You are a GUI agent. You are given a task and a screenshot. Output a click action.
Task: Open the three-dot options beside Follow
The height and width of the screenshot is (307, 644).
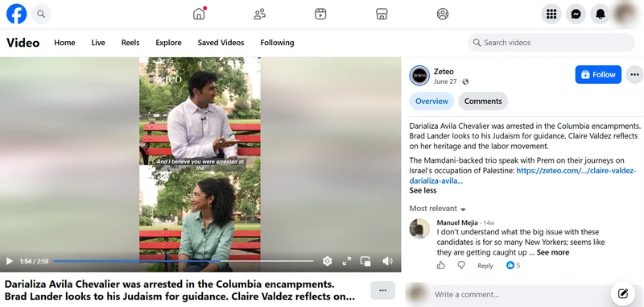(634, 74)
